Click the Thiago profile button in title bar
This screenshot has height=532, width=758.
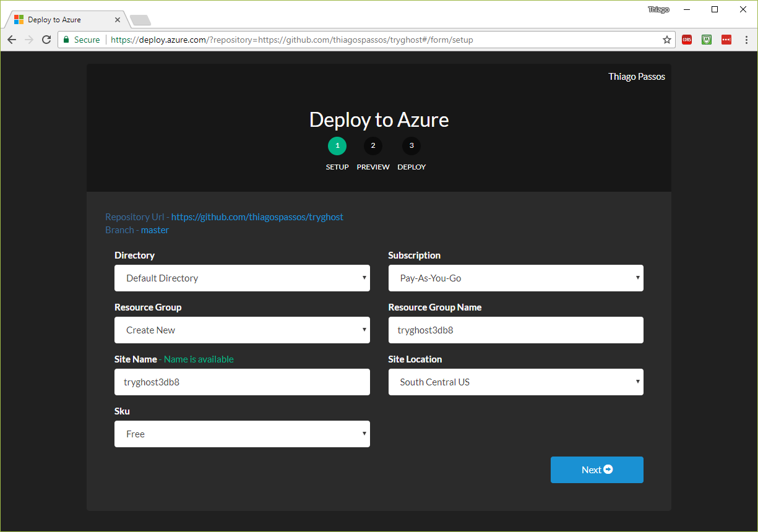[658, 9]
